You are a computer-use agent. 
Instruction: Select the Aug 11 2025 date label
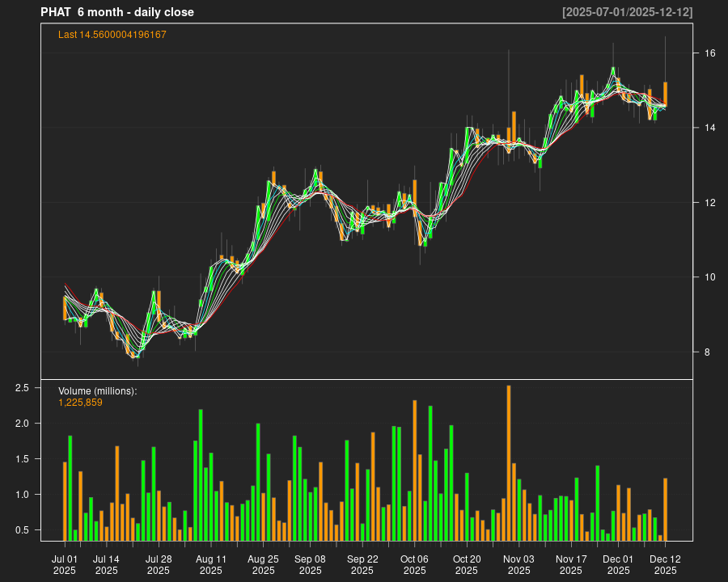(x=211, y=564)
